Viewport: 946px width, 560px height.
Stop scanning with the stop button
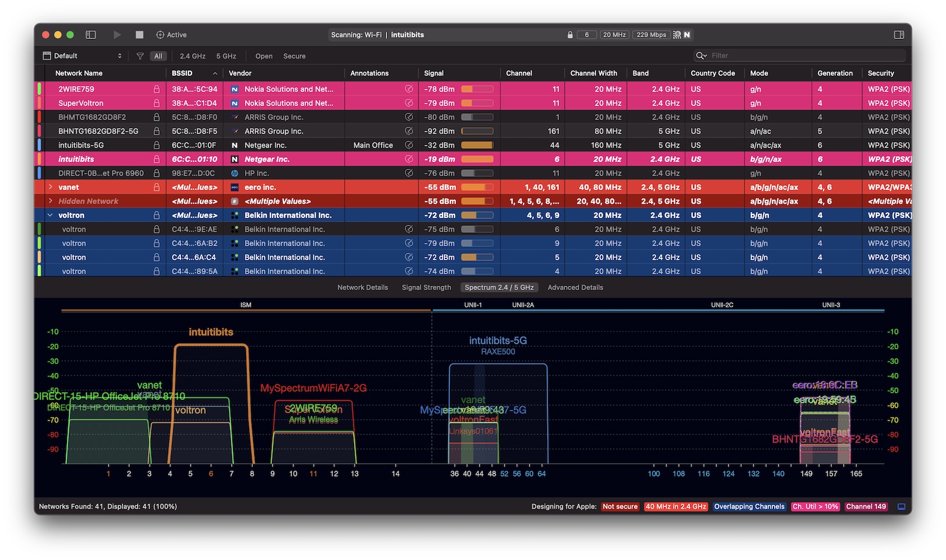tap(140, 35)
